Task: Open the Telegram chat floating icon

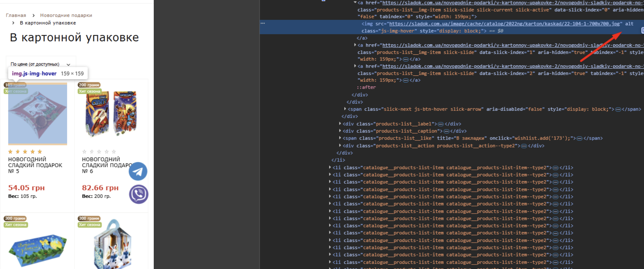Action: [138, 171]
